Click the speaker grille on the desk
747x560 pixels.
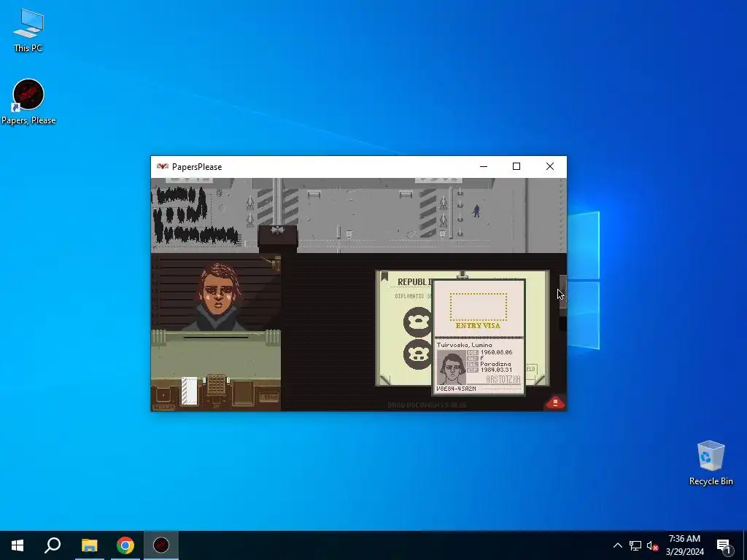point(216,385)
